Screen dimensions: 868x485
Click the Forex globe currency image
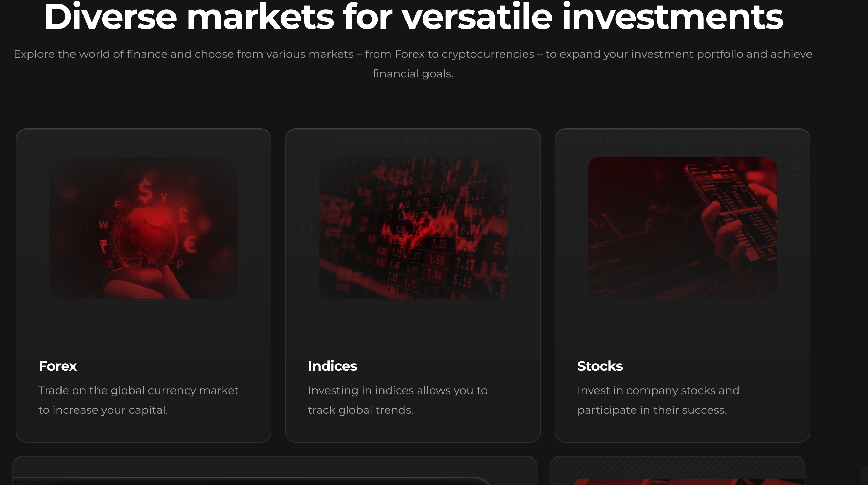pyautogui.click(x=144, y=228)
